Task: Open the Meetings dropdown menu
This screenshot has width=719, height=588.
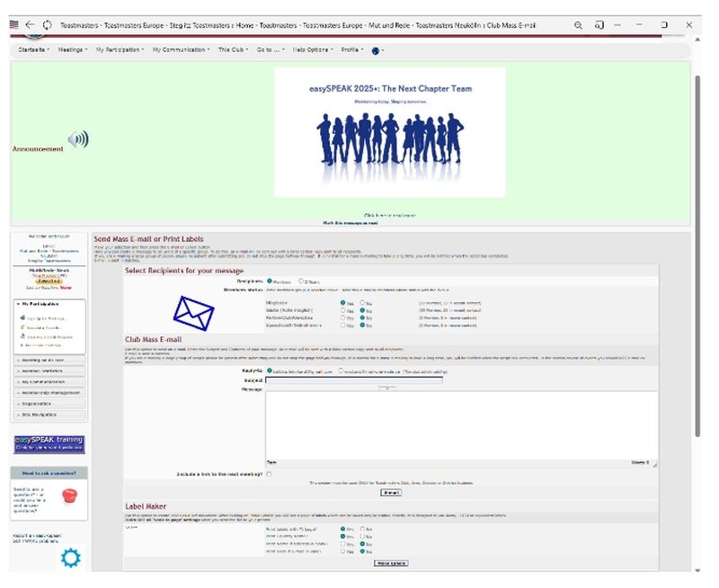Action: click(73, 50)
